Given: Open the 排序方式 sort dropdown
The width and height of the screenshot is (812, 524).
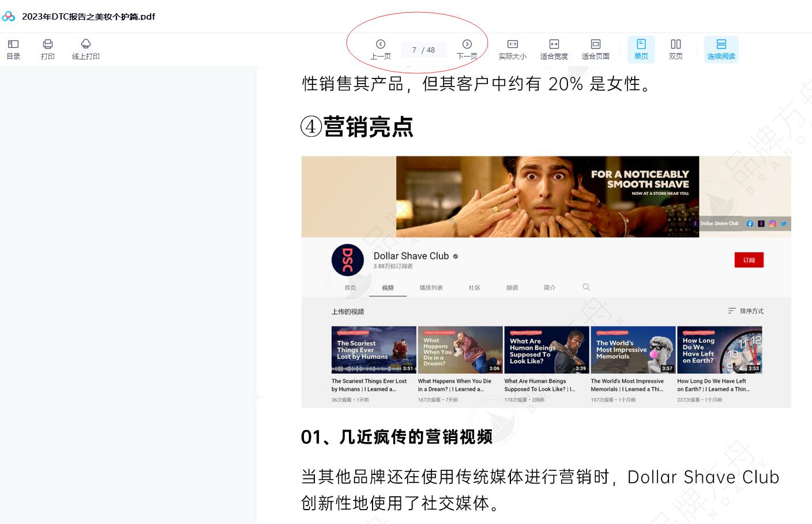Looking at the screenshot, I should pyautogui.click(x=746, y=311).
